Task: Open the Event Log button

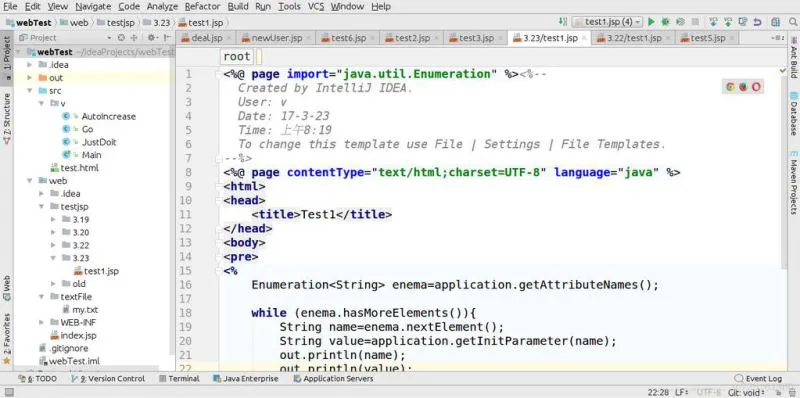Action: click(758, 379)
